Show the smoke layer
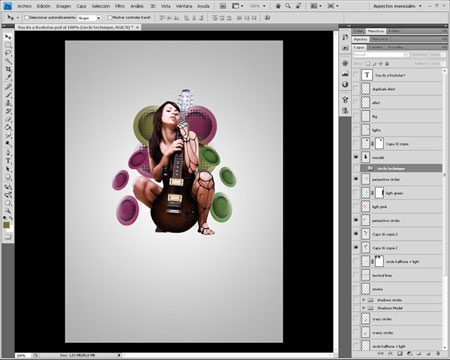This screenshot has height=360, width=450. coord(356,289)
